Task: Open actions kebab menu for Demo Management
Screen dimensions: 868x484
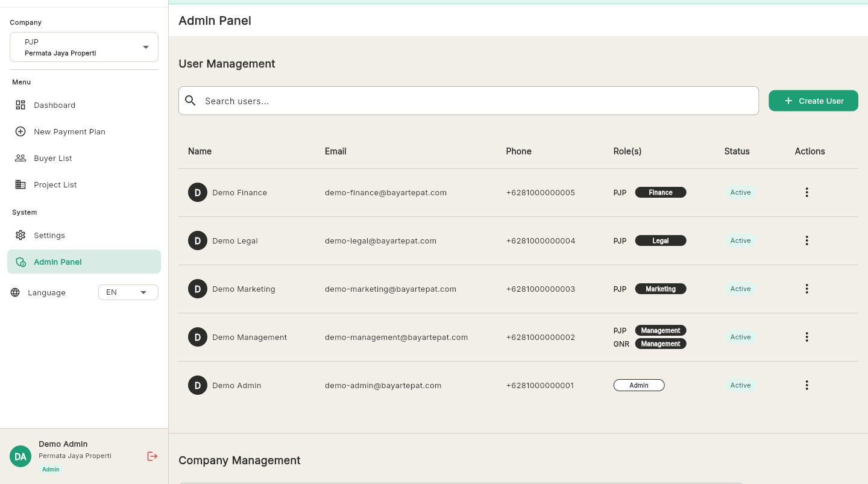Action: (x=807, y=337)
